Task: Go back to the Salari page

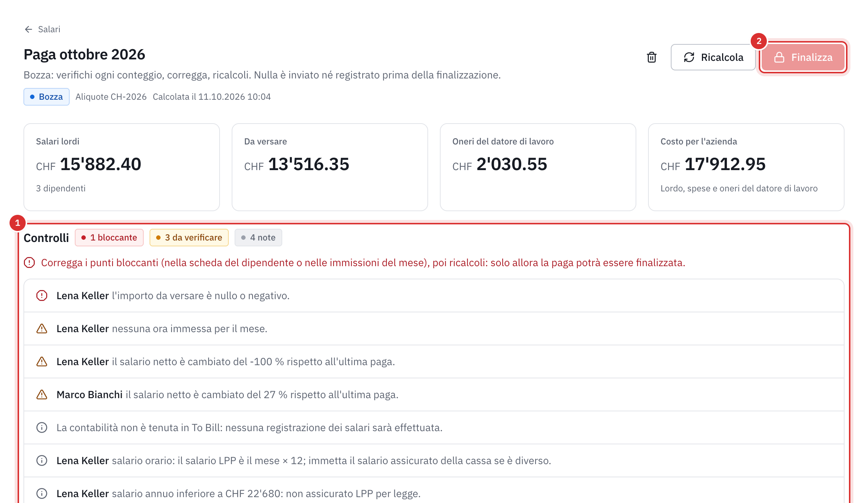Action: (42, 29)
